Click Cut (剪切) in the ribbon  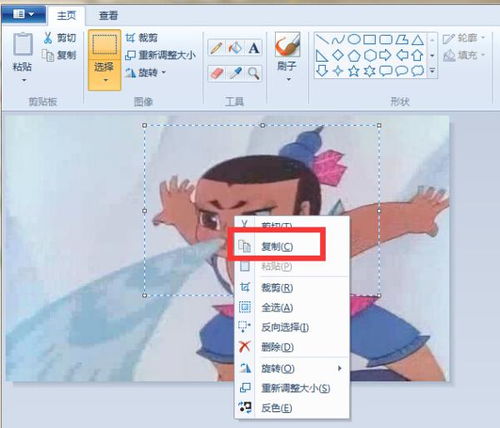click(59, 38)
